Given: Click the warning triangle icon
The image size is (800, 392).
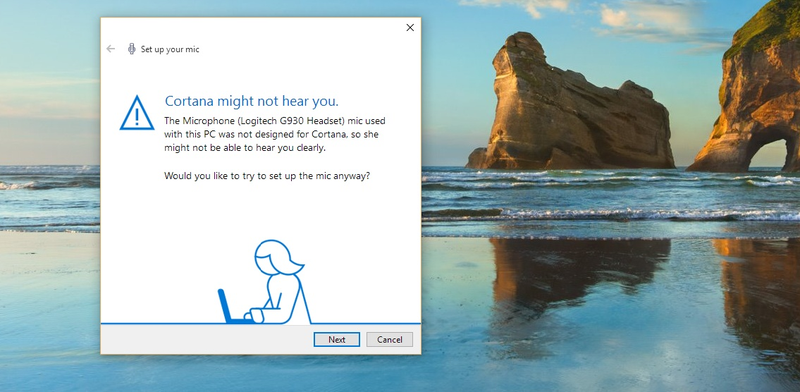Looking at the screenshot, I should coord(137,113).
